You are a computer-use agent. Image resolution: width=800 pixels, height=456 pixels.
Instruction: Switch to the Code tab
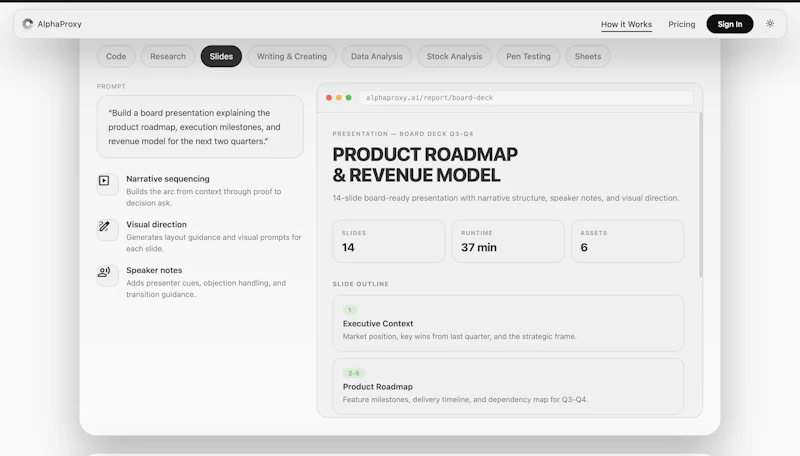116,56
